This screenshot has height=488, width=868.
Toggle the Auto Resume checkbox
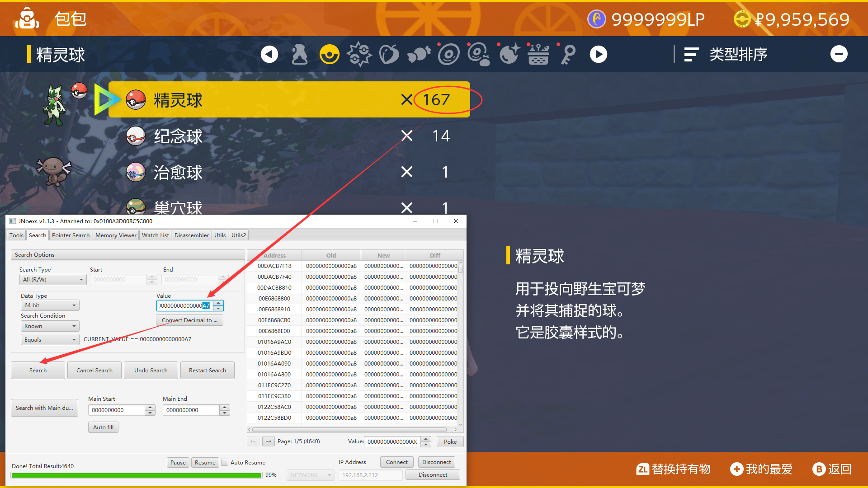pyautogui.click(x=225, y=462)
